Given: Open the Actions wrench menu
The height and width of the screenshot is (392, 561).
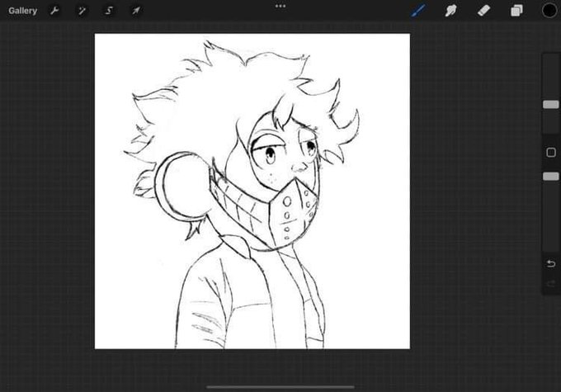Looking at the screenshot, I should coord(54,11).
